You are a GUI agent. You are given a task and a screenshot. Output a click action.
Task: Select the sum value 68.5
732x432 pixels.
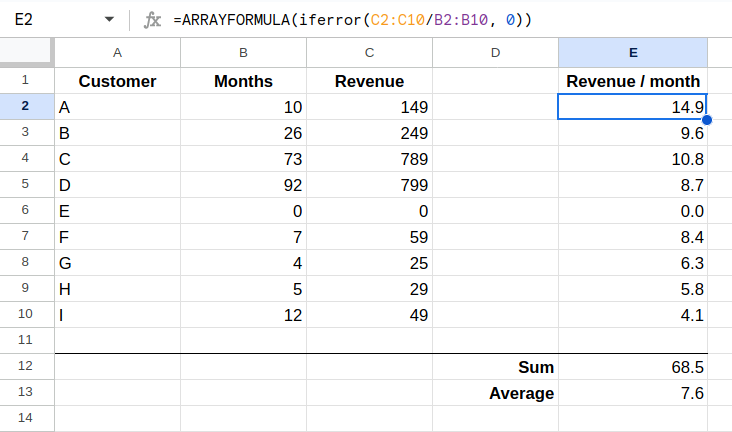pos(633,367)
